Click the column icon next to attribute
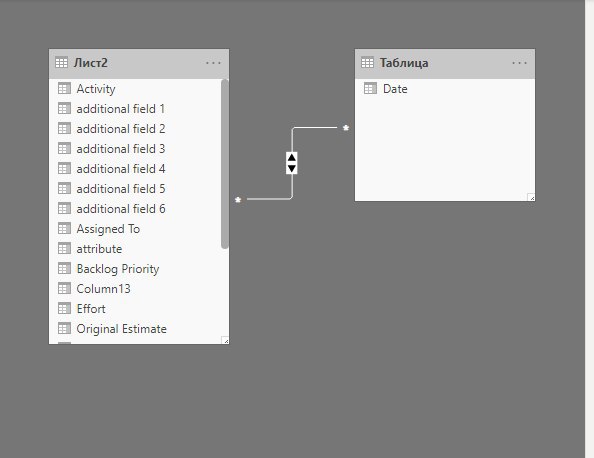 click(64, 249)
